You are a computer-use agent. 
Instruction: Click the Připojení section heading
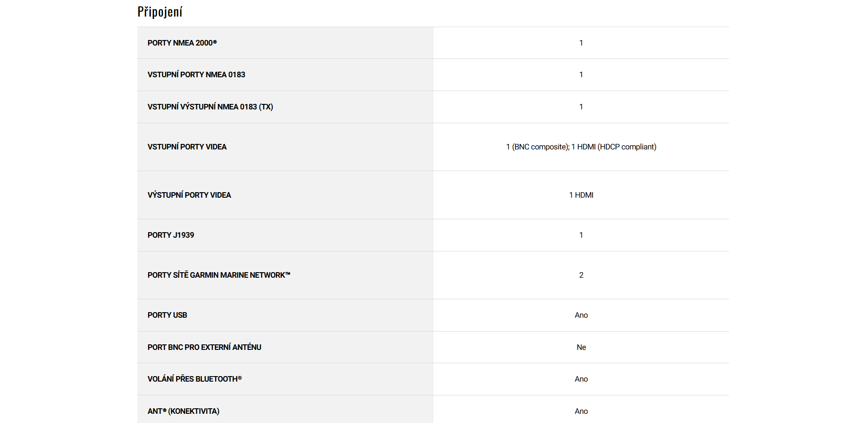pos(160,12)
